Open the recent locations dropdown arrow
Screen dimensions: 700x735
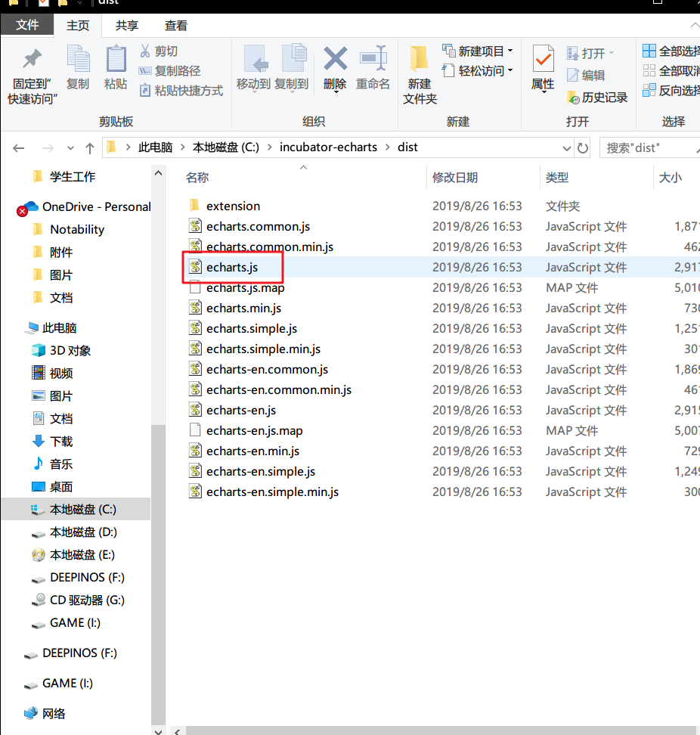[70, 148]
